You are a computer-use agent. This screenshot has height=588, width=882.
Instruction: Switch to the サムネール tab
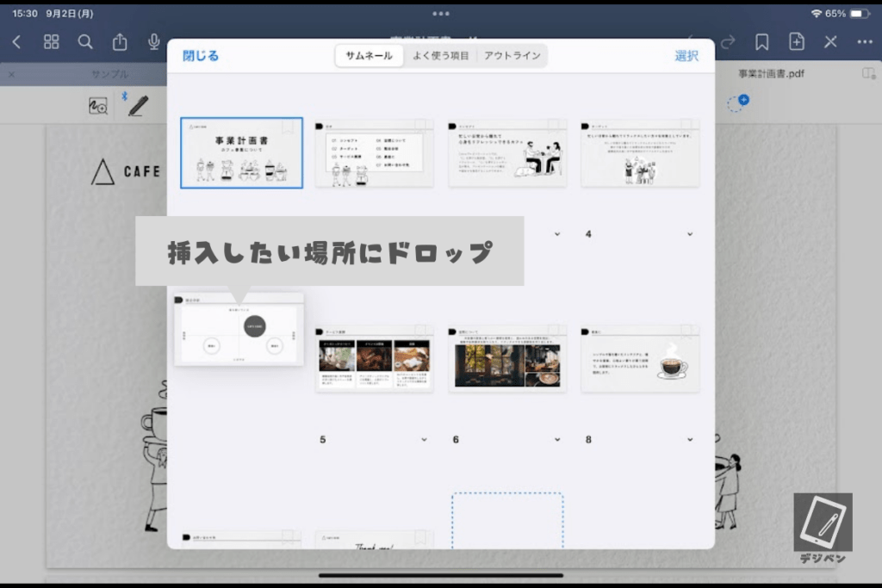point(369,56)
